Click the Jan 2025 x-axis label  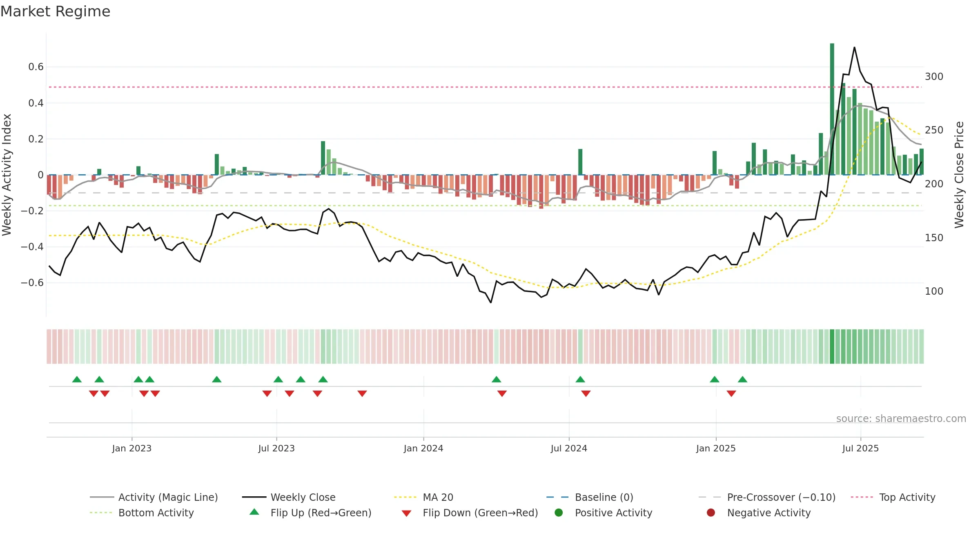(x=716, y=448)
